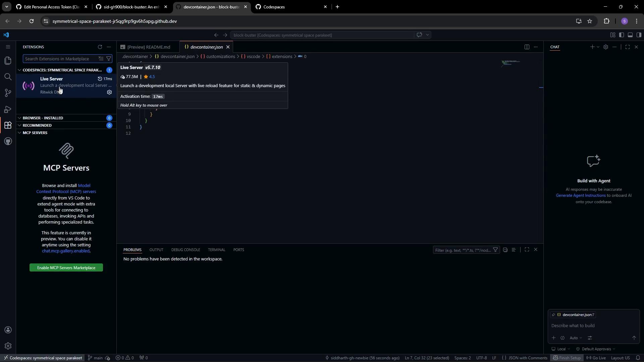The width and height of the screenshot is (644, 362).
Task: Click Go Live in status bar
Action: (596, 358)
